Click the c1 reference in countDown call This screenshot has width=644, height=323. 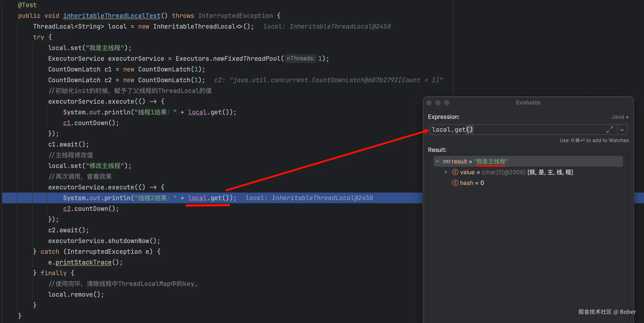point(66,123)
